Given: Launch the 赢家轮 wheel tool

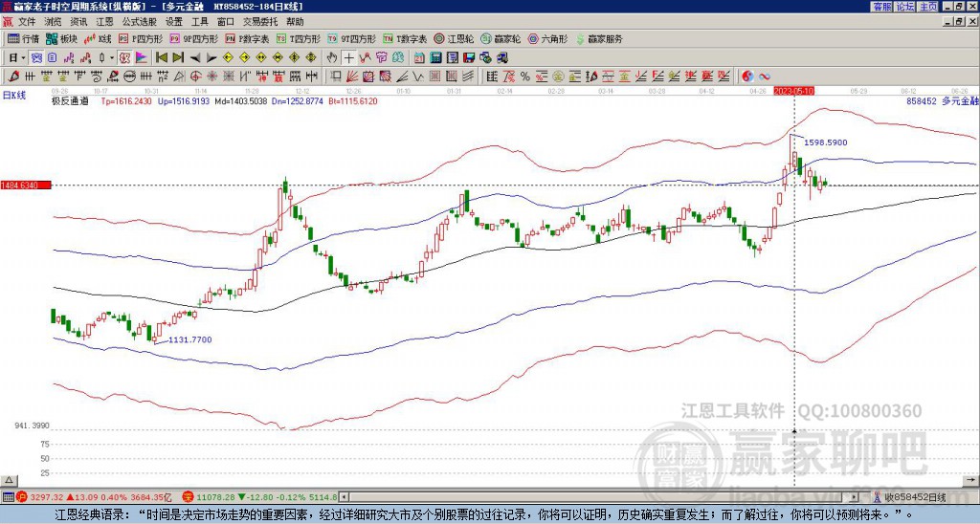Looking at the screenshot, I should tap(501, 38).
